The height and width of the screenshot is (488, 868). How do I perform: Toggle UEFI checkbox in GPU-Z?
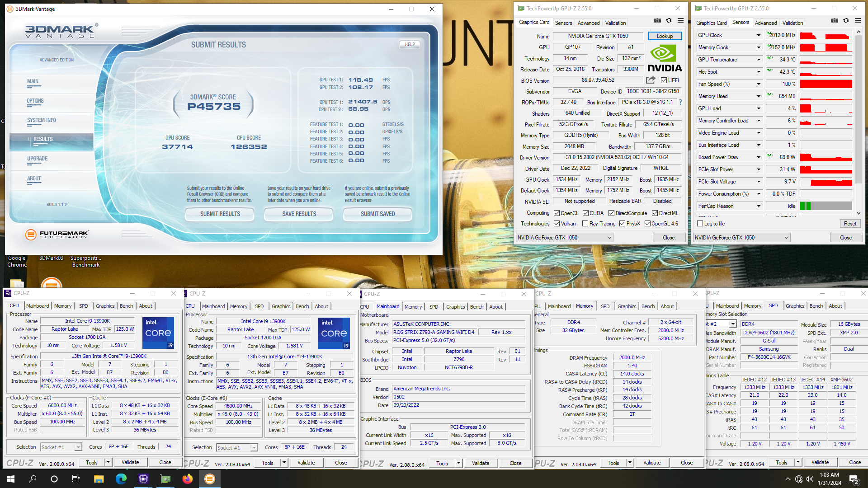click(x=664, y=80)
